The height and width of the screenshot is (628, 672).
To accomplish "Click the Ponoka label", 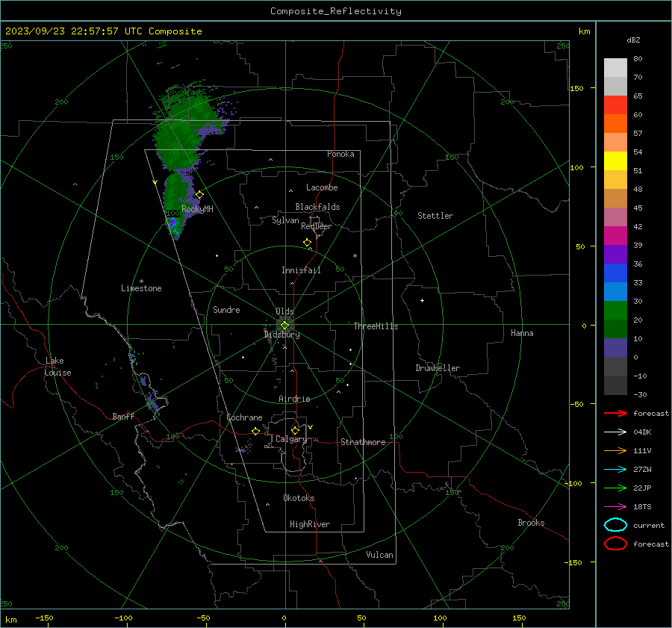I will [340, 154].
